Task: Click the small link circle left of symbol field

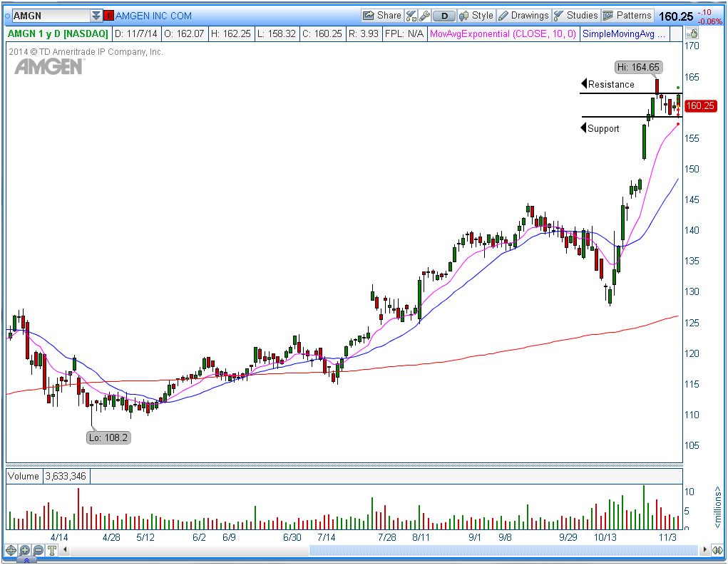Action: pyautogui.click(x=7, y=16)
